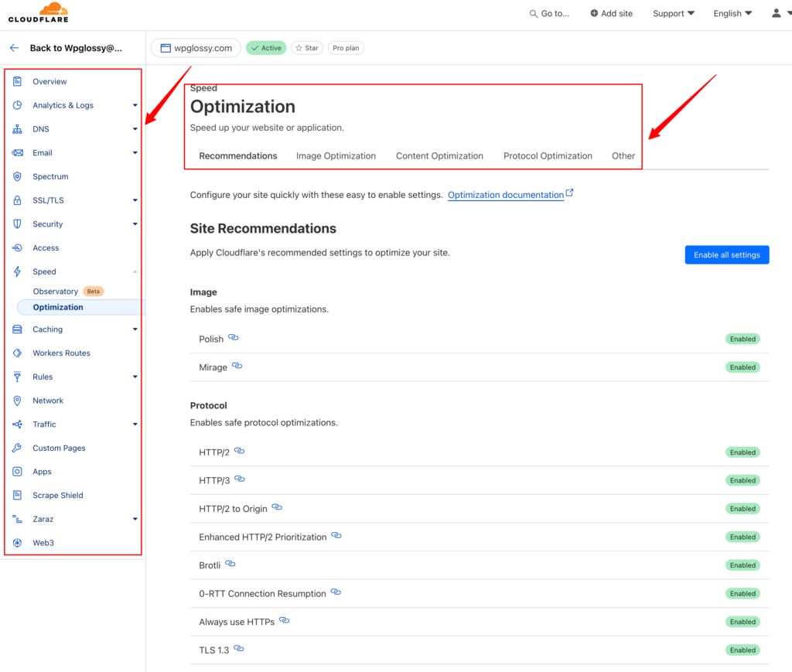This screenshot has height=672, width=792.
Task: Click the Overview clipboard icon
Action: [17, 81]
